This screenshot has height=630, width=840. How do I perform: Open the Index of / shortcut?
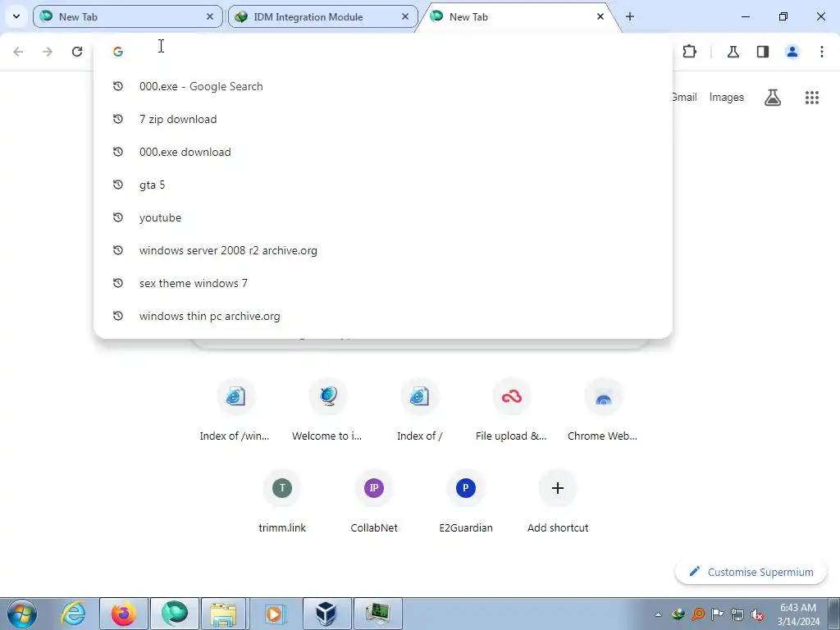(419, 410)
